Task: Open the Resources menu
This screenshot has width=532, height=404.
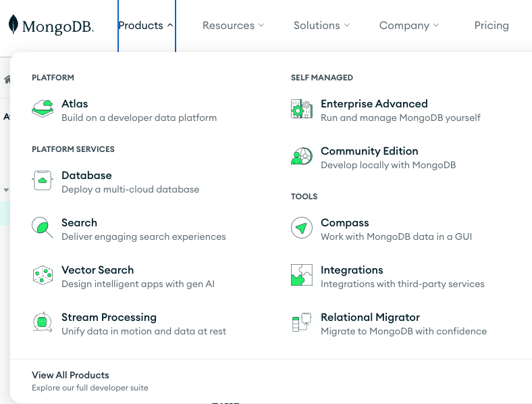Action: (233, 26)
